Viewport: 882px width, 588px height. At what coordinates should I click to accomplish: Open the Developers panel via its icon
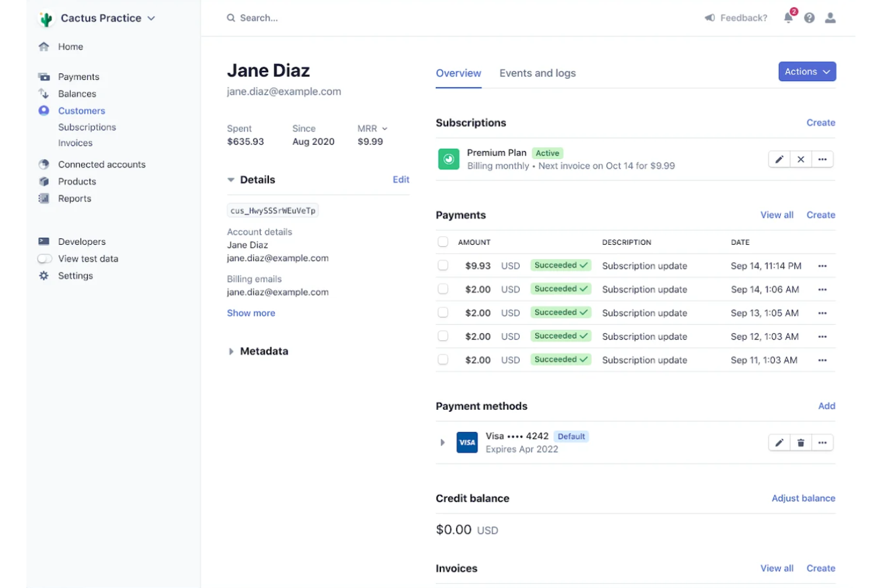click(x=44, y=241)
